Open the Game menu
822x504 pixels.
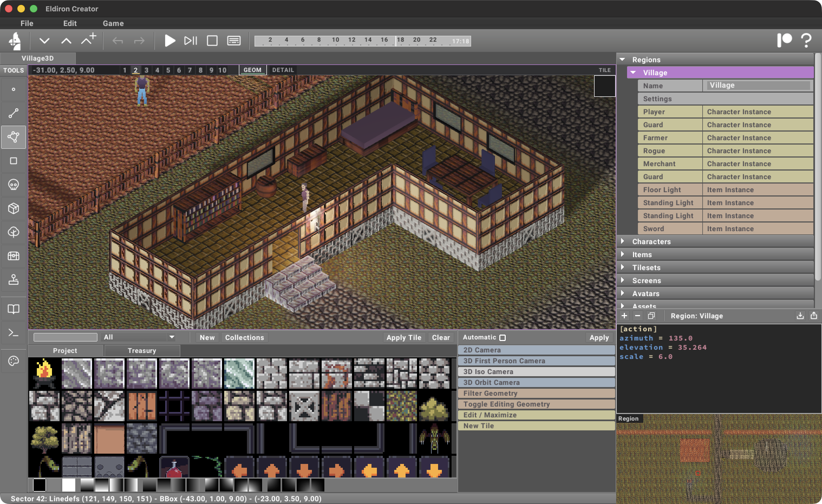(113, 23)
